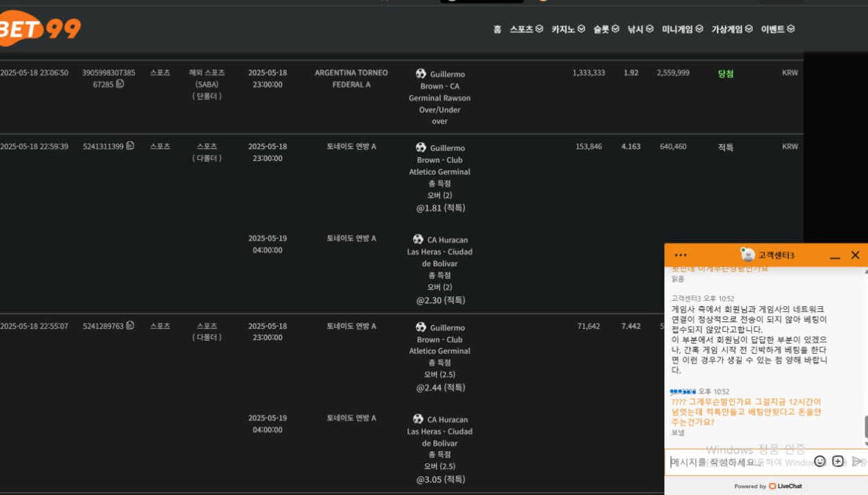Click the chat window scrollbar

tap(865, 427)
